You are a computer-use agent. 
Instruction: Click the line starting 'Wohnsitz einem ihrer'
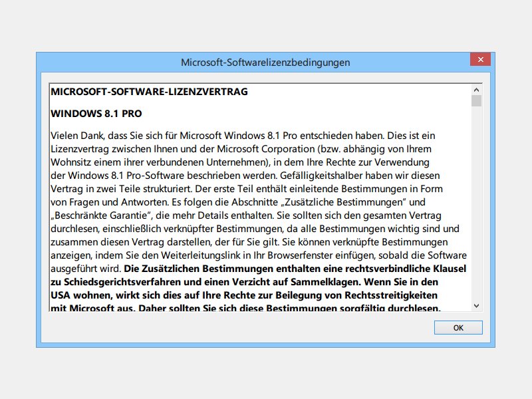pos(240,162)
